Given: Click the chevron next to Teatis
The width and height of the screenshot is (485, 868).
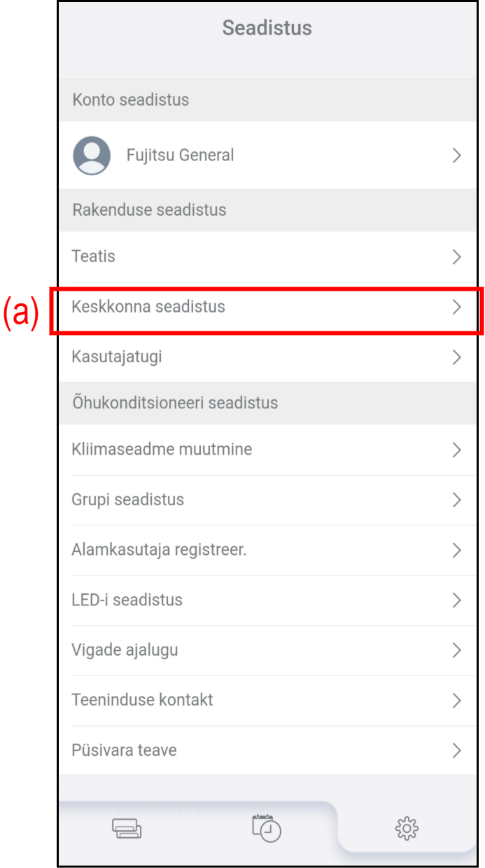Looking at the screenshot, I should coord(457,257).
